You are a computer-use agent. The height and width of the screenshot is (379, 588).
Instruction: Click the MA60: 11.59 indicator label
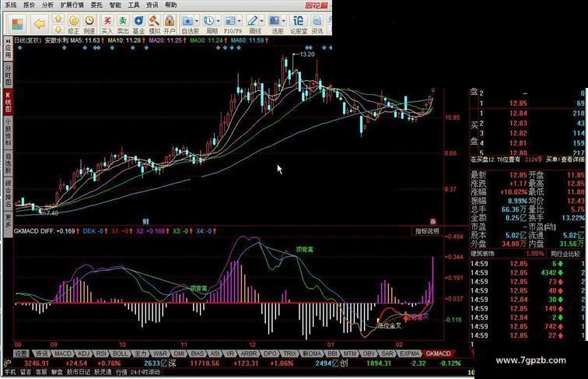[x=247, y=40]
